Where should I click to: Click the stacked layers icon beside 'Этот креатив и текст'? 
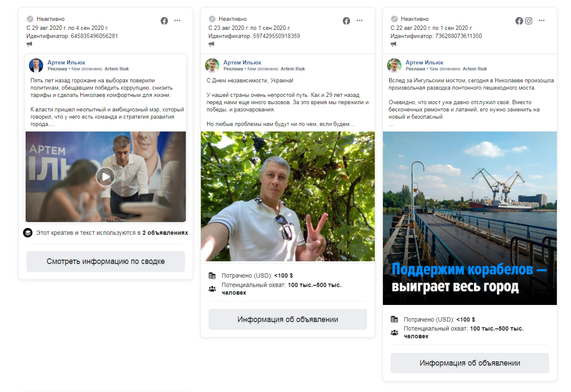[28, 233]
